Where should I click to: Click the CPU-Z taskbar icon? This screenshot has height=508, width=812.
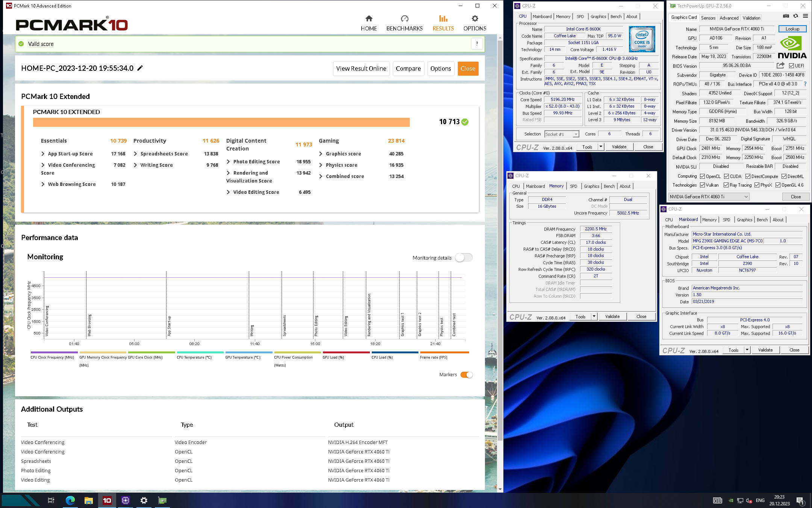tap(126, 500)
